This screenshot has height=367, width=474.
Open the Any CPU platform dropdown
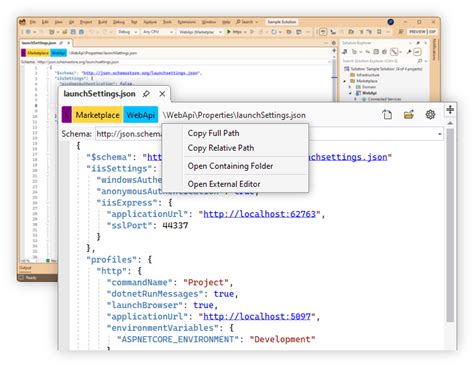pos(158,32)
